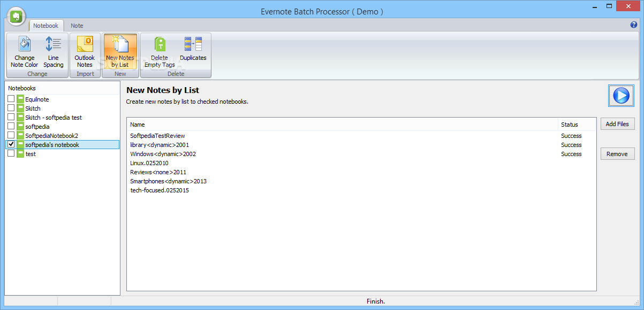644x310 pixels.
Task: Open the Evernote application menu button
Action: click(15, 17)
